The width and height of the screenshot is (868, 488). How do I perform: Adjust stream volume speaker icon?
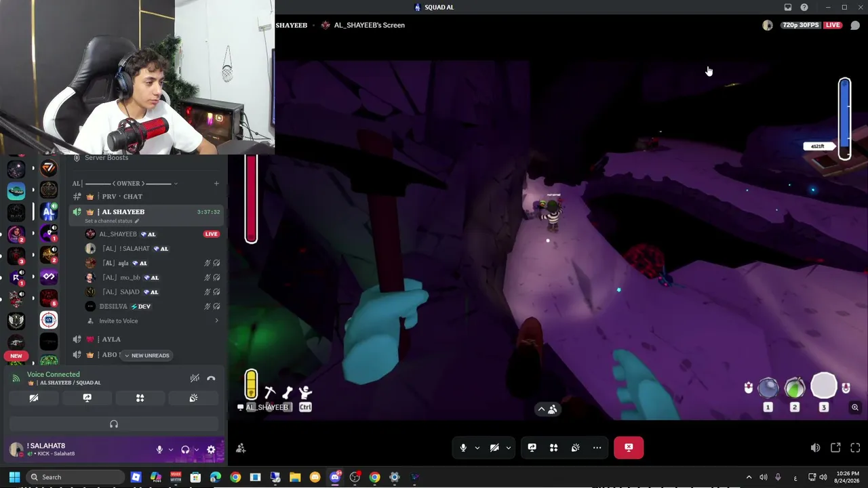point(815,448)
